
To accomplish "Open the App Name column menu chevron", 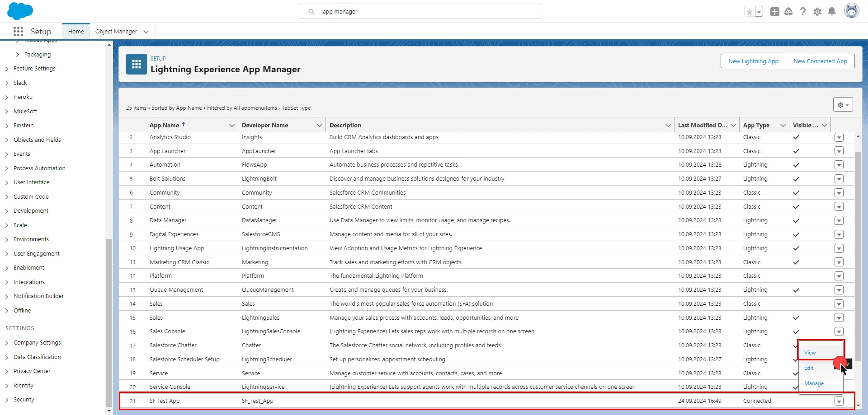I will pos(231,126).
